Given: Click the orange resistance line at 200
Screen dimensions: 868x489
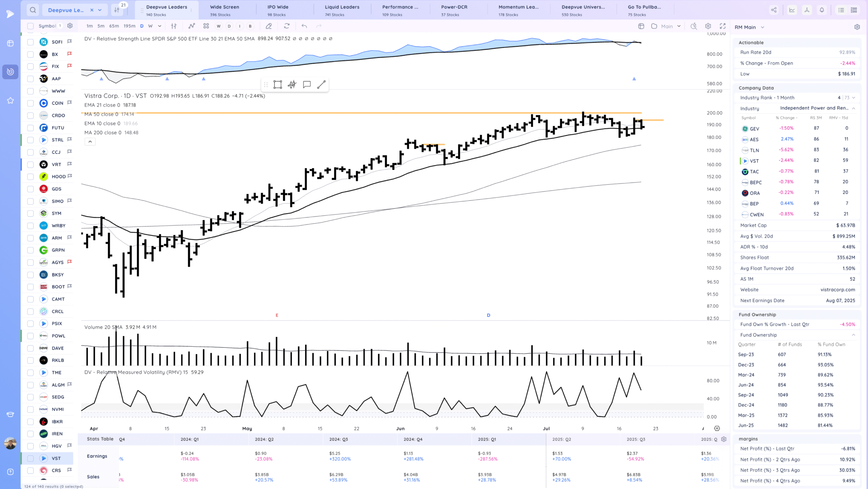Looking at the screenshot, I should click(x=339, y=113).
